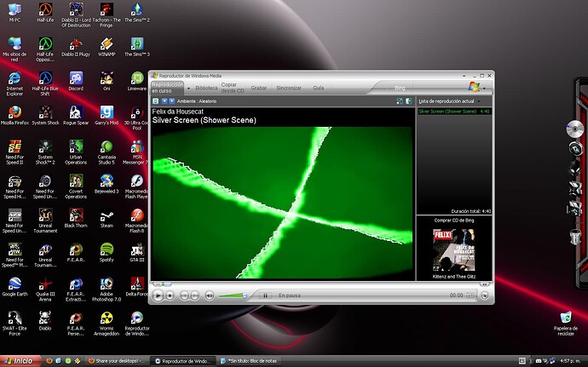The image size is (588, 367).
Task: Click the seek bar above playback controls
Action: tap(281, 284)
